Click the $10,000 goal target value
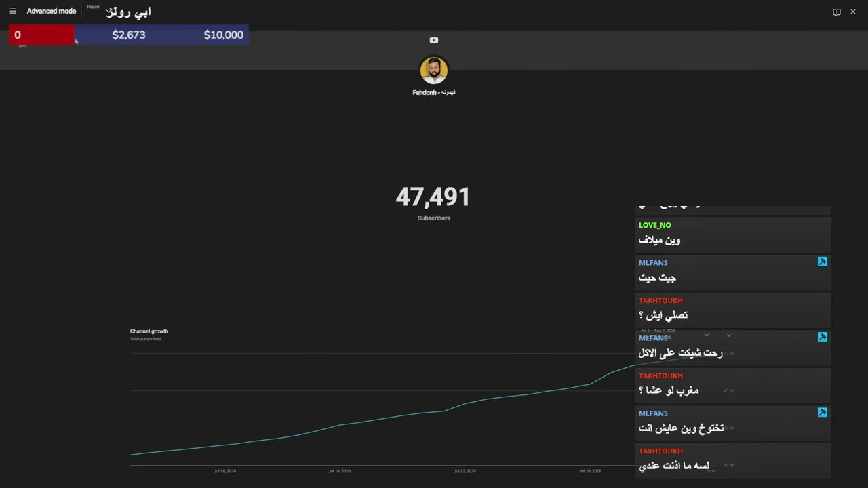 tap(224, 35)
